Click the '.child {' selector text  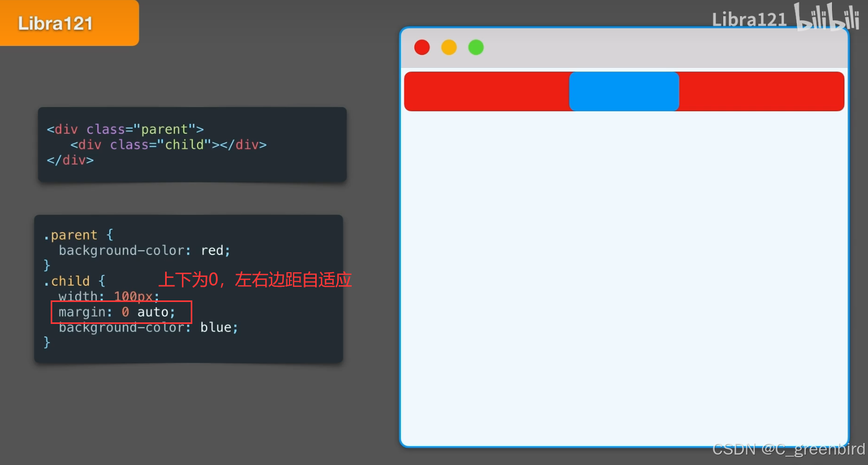75,281
